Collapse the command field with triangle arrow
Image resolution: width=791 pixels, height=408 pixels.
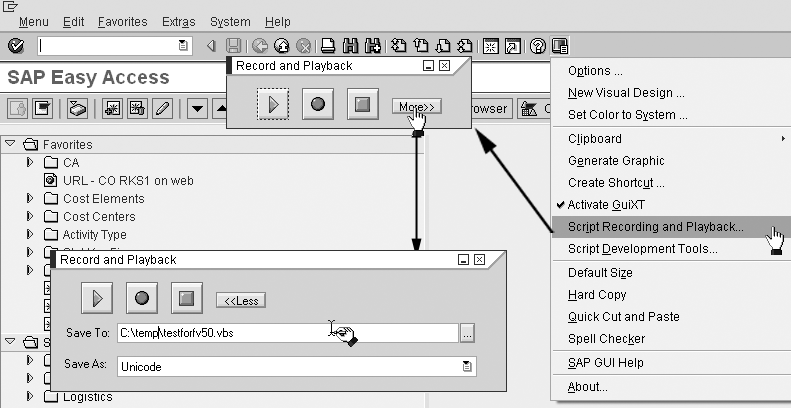(x=211, y=46)
